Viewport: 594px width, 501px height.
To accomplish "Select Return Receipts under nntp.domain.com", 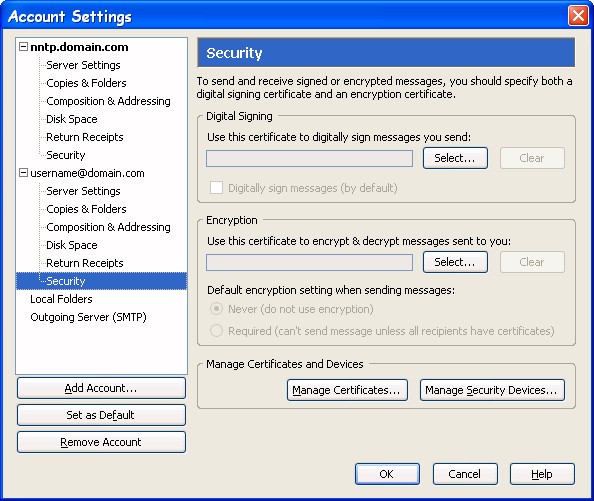I will (x=85, y=137).
